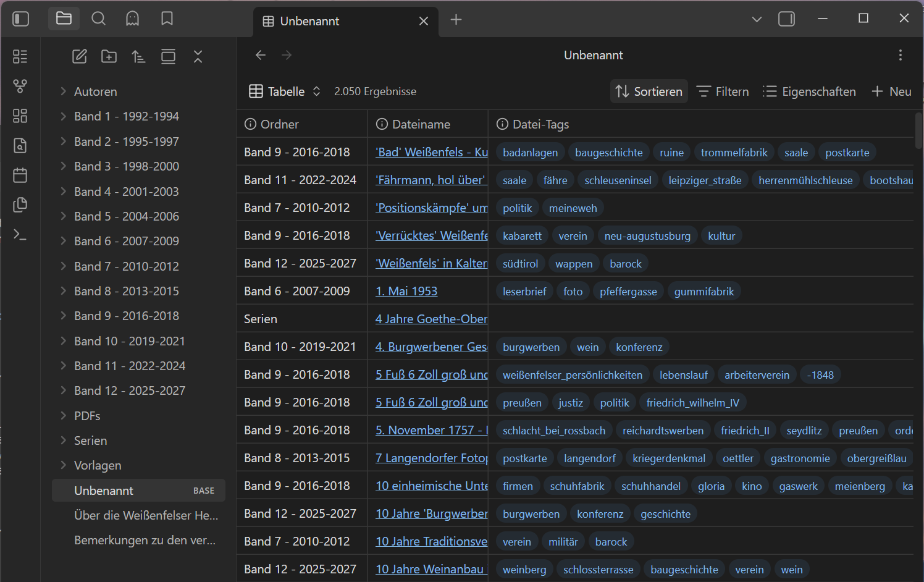924x582 pixels.
Task: Open the Tabelle view switcher dropdown
Action: 285,91
